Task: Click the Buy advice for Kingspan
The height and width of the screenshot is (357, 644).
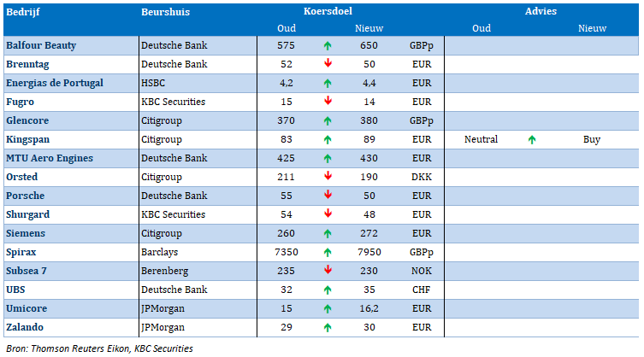Action: point(592,139)
